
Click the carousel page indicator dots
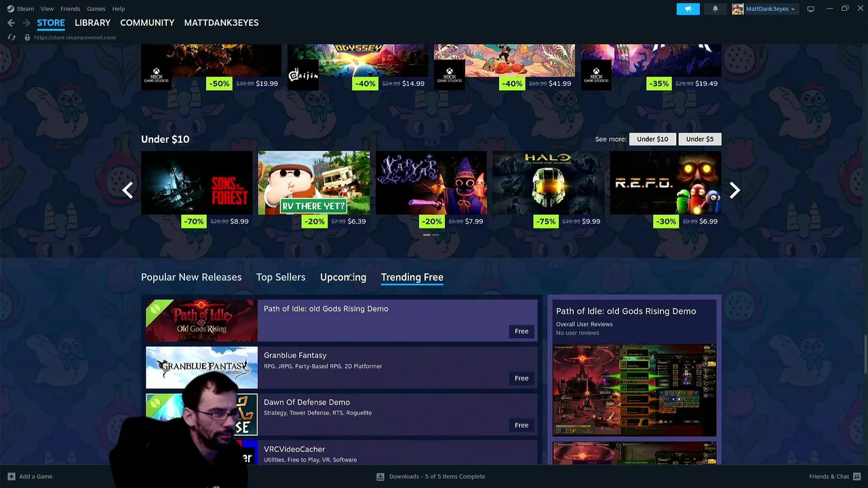(431, 235)
